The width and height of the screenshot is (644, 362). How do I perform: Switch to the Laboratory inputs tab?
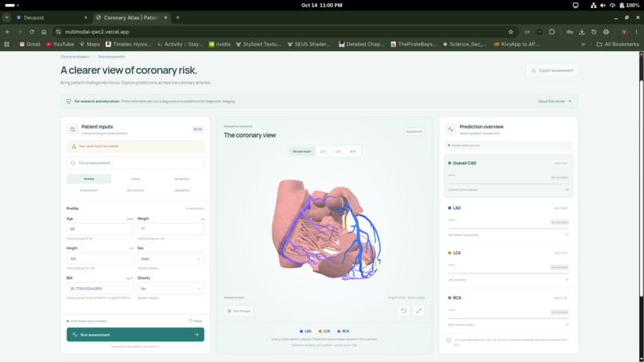[x=181, y=190]
